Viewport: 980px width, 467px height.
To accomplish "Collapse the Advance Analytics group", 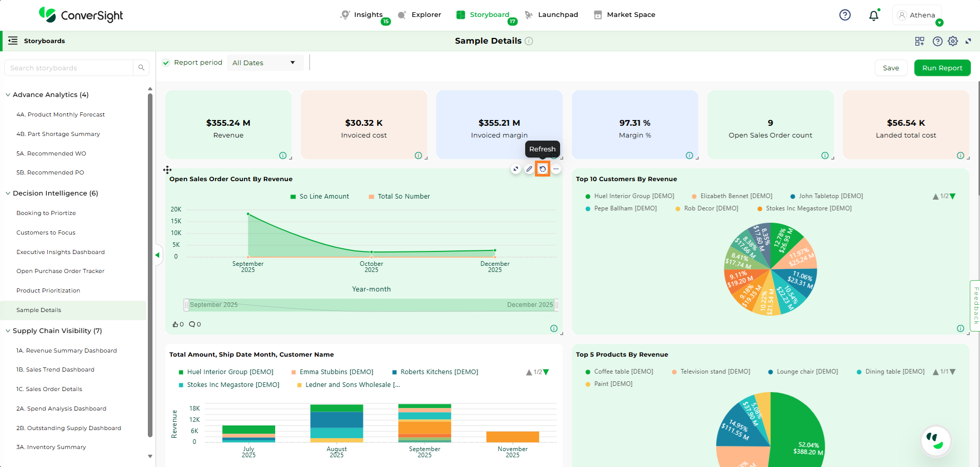I will tap(8, 95).
